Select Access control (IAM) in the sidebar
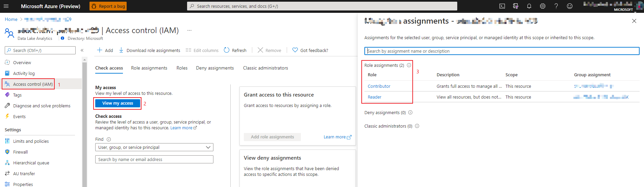 [33, 84]
